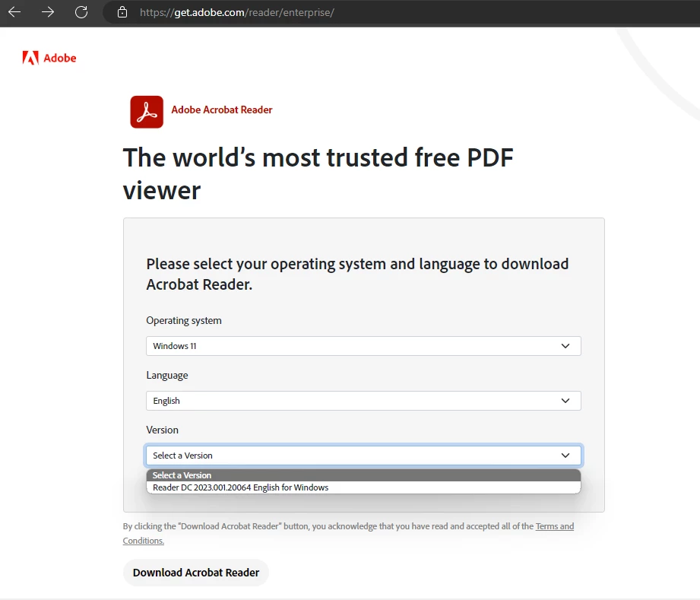The height and width of the screenshot is (600, 700).
Task: Click the Download Acrobat Reader button
Action: 196,573
